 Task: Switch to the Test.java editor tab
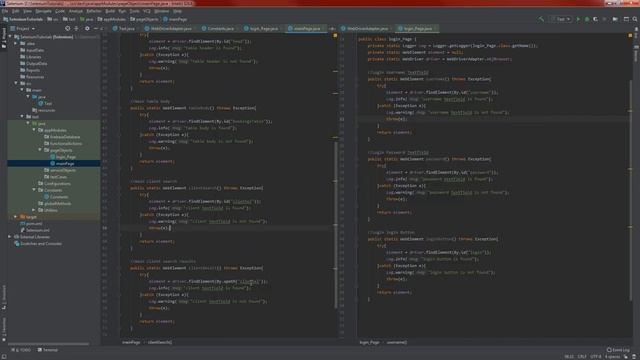[x=124, y=29]
